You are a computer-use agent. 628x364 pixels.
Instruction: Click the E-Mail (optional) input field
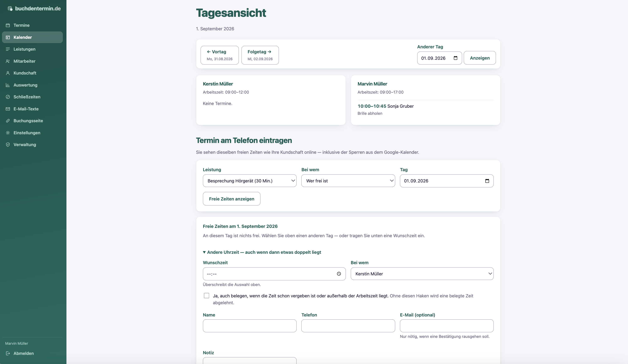pos(446,326)
